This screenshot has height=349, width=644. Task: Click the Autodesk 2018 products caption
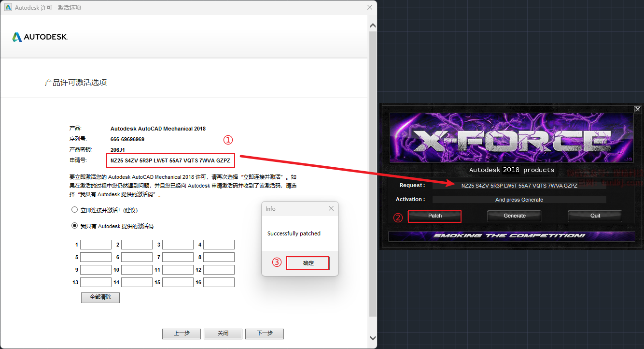tap(512, 170)
